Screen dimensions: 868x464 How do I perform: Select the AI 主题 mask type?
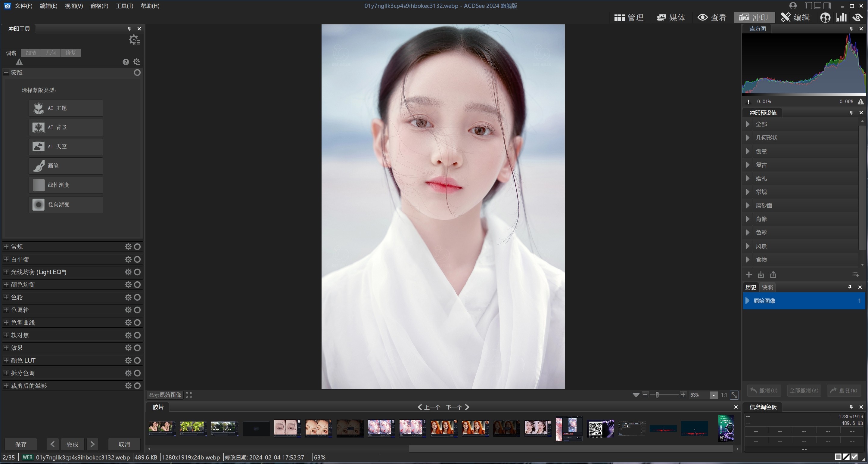point(66,108)
